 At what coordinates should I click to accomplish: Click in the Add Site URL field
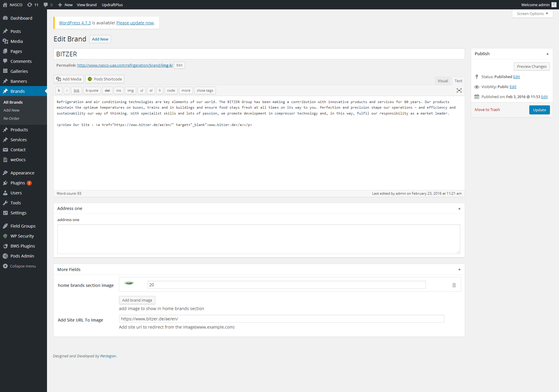click(281, 319)
